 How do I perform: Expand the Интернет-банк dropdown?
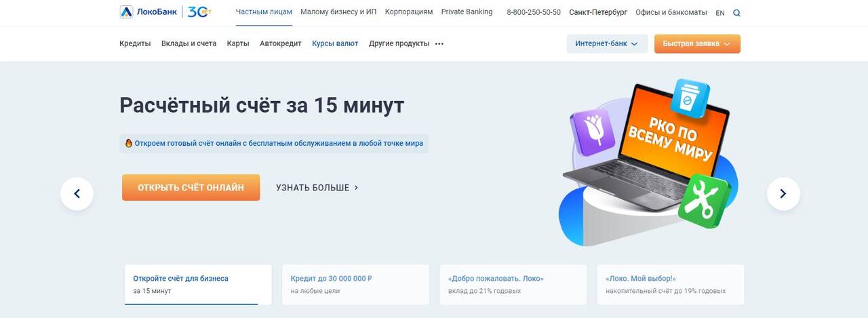pos(607,44)
